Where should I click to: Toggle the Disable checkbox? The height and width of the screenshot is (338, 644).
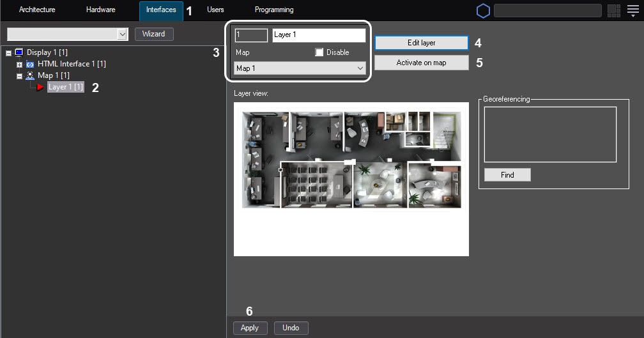point(319,52)
